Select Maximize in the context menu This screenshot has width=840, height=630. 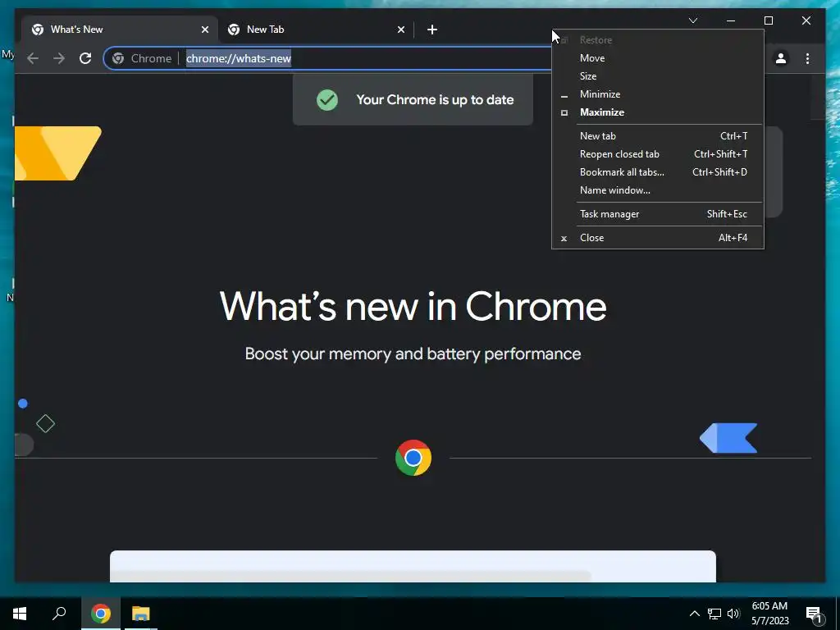click(658, 112)
